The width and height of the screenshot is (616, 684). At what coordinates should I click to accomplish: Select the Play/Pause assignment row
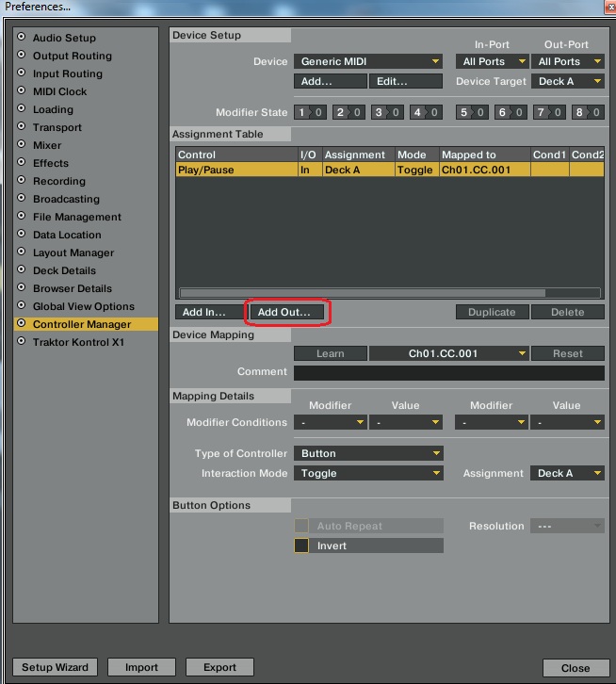click(x=390, y=170)
